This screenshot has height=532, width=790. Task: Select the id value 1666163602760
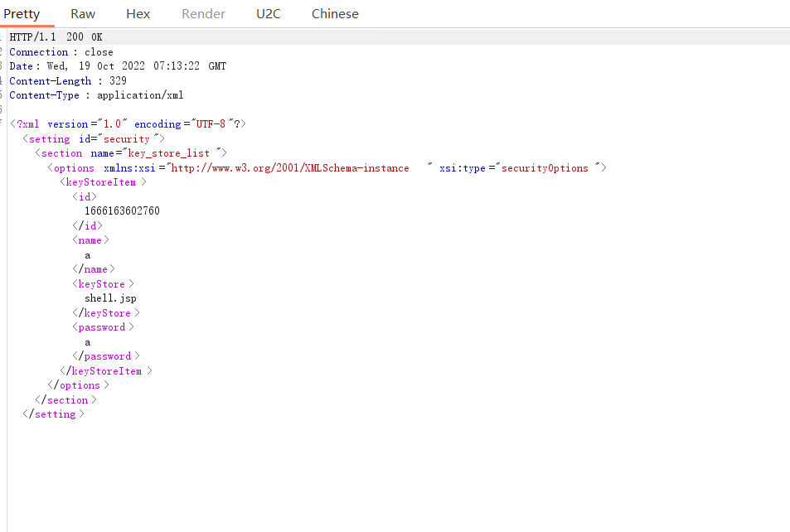point(122,210)
